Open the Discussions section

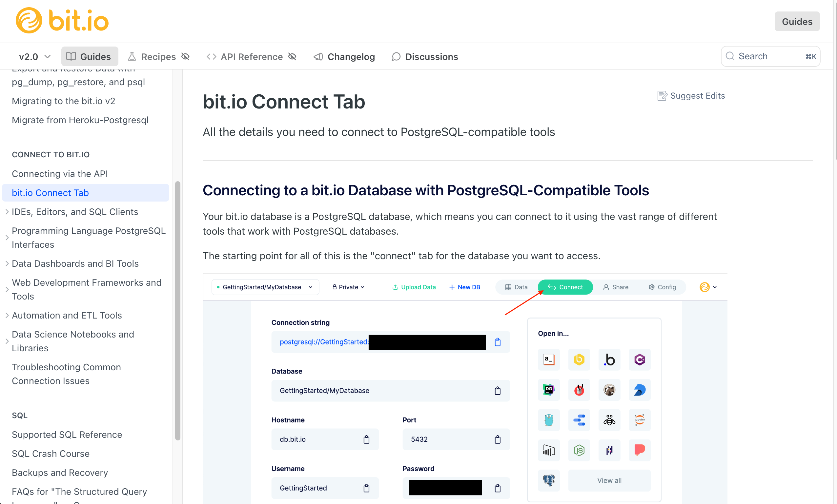(424, 56)
